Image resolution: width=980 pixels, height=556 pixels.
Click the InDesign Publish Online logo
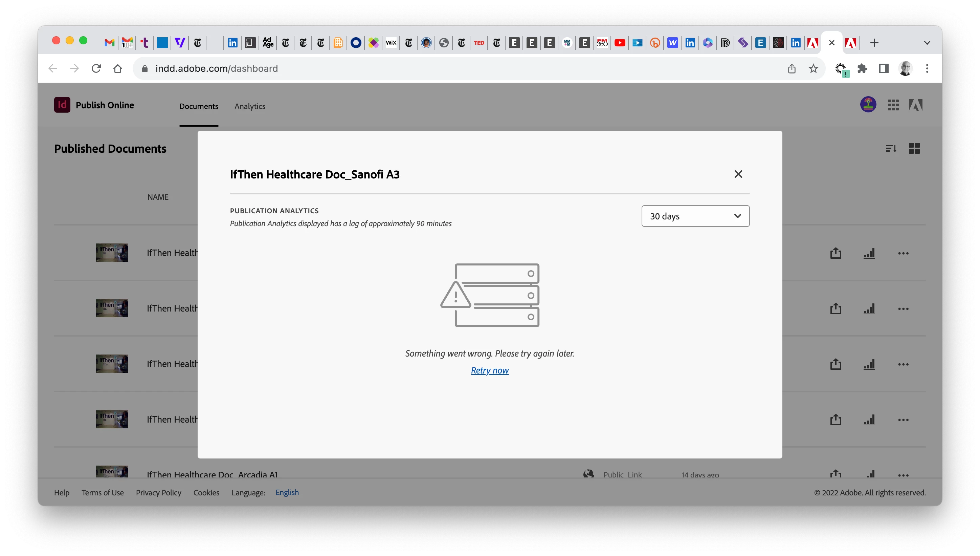pos(62,105)
